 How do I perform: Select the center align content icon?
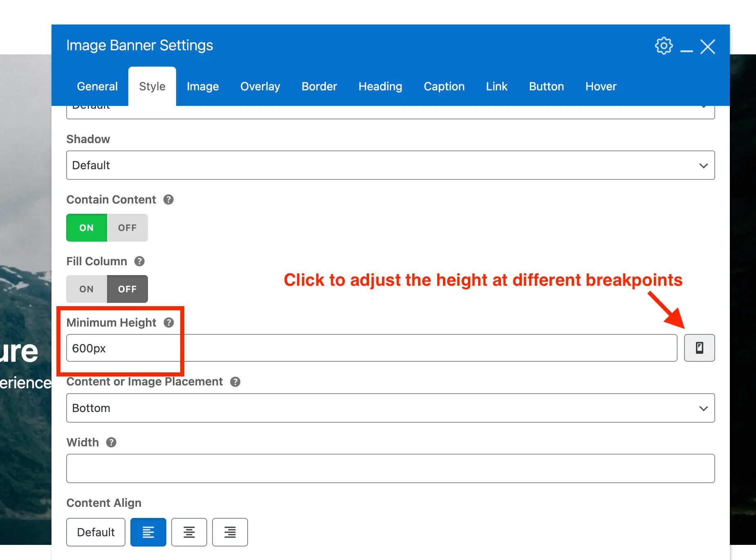point(189,532)
